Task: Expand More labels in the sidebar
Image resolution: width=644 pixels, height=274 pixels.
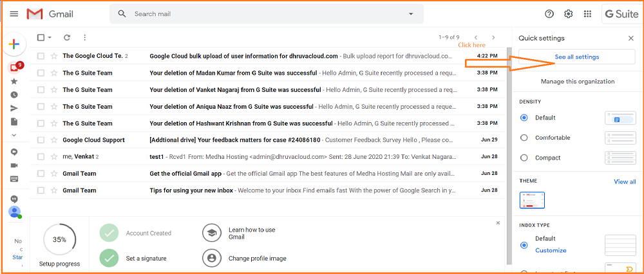Action: click(x=14, y=135)
